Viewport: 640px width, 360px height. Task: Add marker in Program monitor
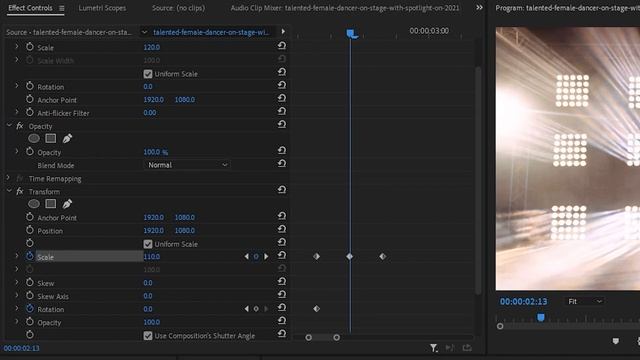pos(616,341)
